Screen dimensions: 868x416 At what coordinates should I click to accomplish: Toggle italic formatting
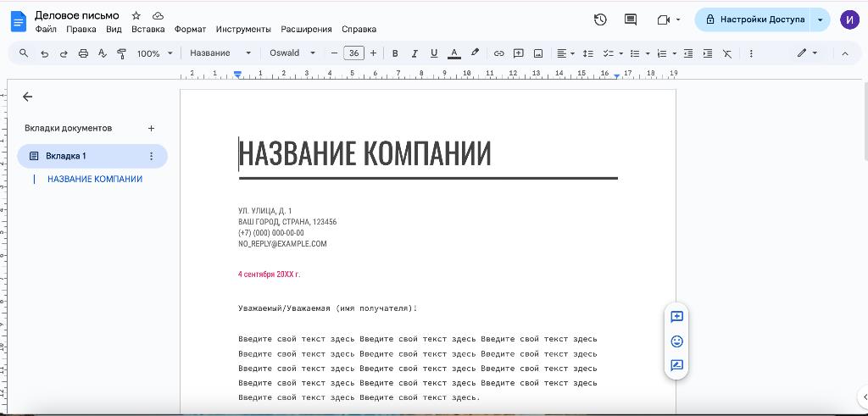tap(414, 53)
